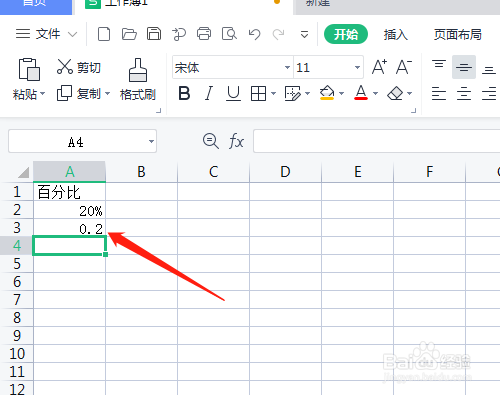Click the zoom magnifier beside fx
Screen dimensions: 500x395
211,141
